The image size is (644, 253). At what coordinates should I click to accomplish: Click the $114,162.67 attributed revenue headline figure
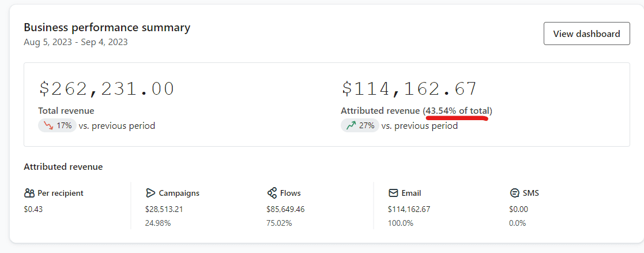[409, 88]
